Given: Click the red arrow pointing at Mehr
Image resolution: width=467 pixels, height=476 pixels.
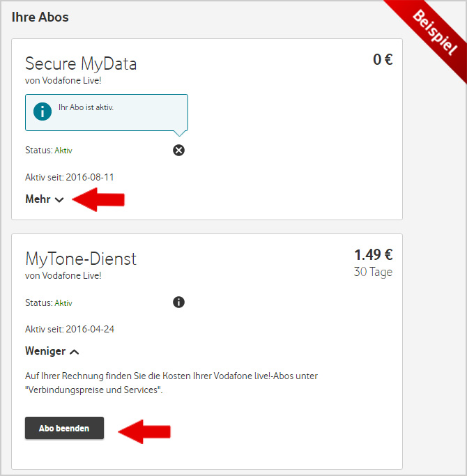Looking at the screenshot, I should point(98,199).
